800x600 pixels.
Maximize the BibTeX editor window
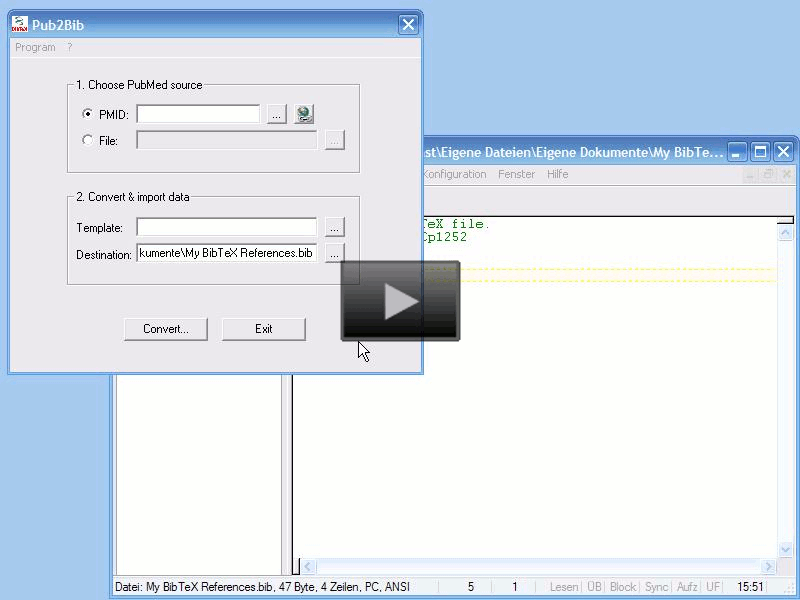[x=760, y=152]
